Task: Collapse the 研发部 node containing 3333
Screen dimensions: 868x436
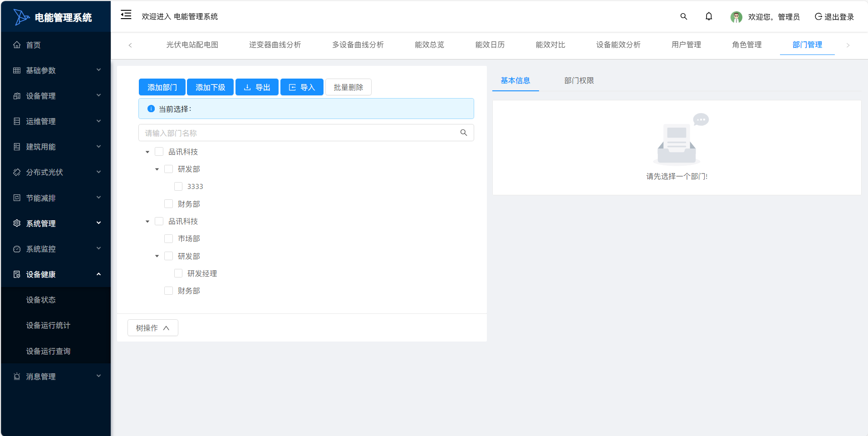Action: [157, 169]
